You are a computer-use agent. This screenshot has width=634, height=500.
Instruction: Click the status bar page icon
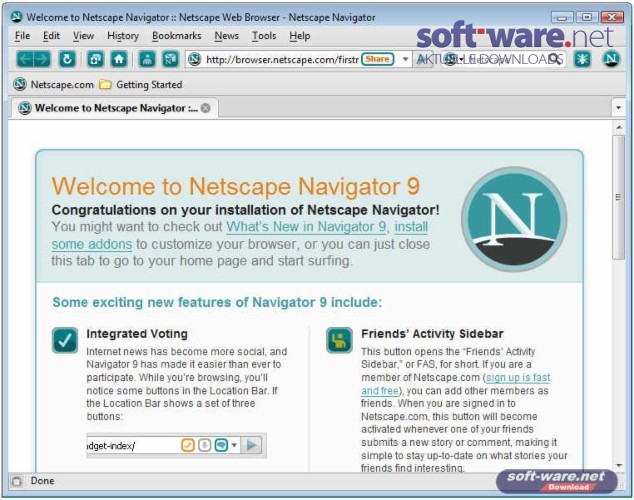[x=17, y=481]
